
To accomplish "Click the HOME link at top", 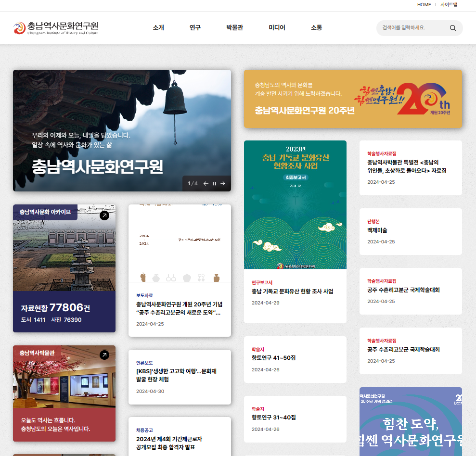I will (x=424, y=4).
